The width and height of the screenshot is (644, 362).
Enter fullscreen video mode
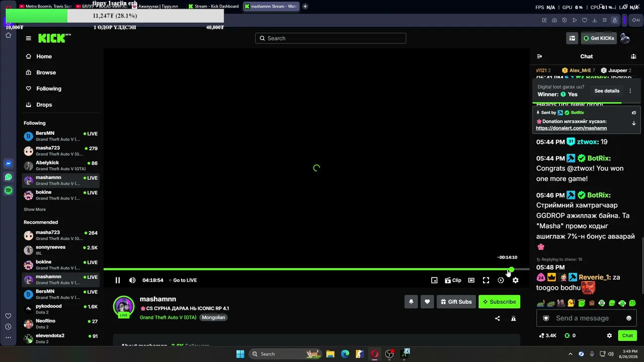tap(486, 280)
